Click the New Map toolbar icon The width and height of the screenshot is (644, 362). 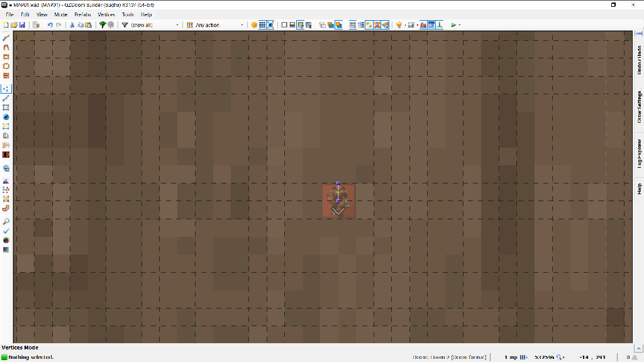6,25
